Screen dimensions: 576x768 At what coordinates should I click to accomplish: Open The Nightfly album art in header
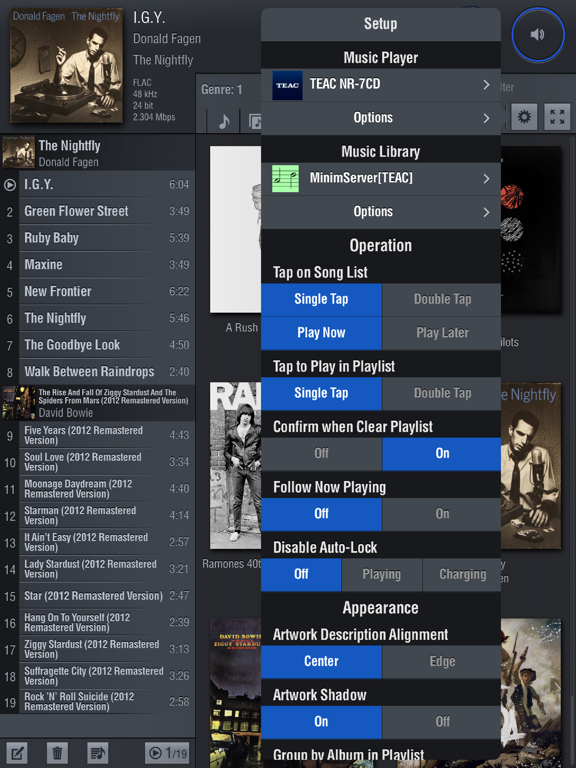pyautogui.click(x=66, y=66)
